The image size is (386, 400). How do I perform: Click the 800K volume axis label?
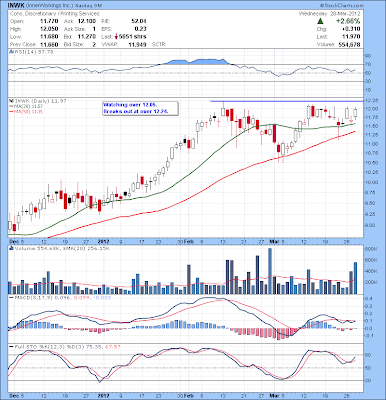371,249
